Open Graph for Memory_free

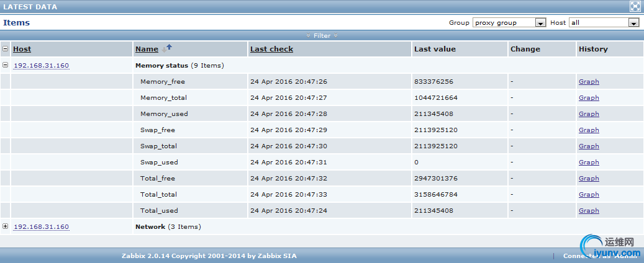589,82
